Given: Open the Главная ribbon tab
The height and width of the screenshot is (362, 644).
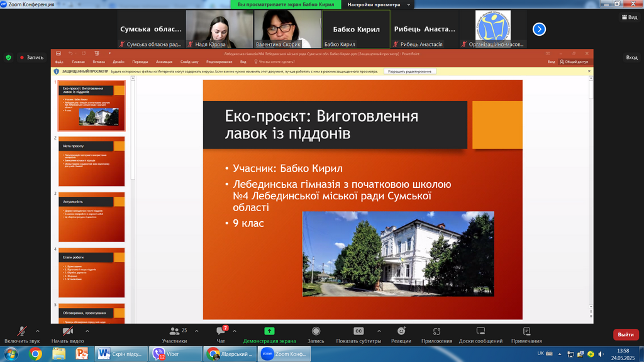Looking at the screenshot, I should [x=79, y=62].
